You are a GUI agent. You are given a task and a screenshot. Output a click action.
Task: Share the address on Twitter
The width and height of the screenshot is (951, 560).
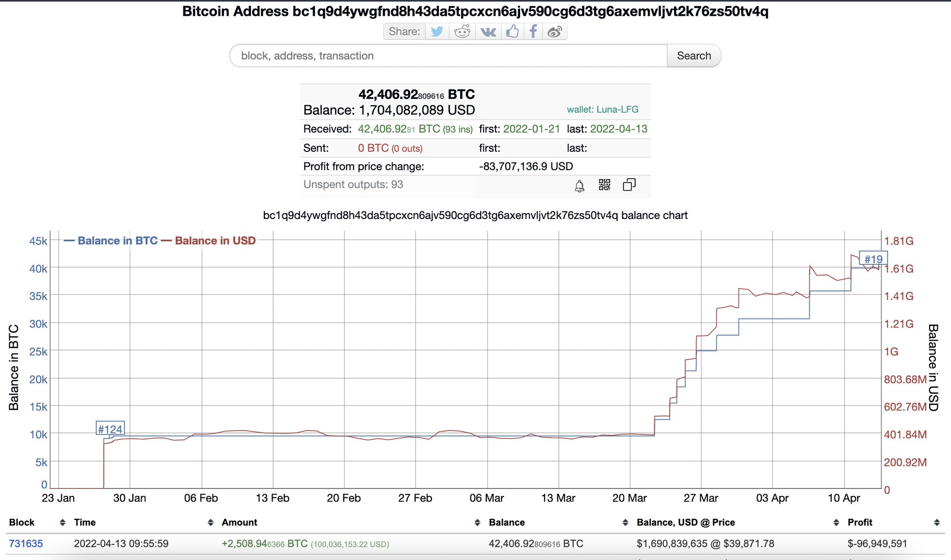[x=437, y=32]
